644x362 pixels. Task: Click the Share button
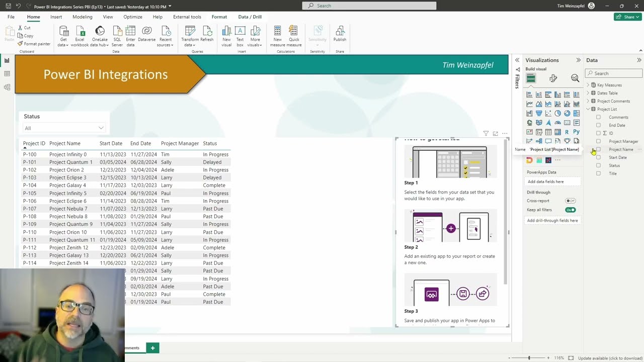[x=627, y=17]
